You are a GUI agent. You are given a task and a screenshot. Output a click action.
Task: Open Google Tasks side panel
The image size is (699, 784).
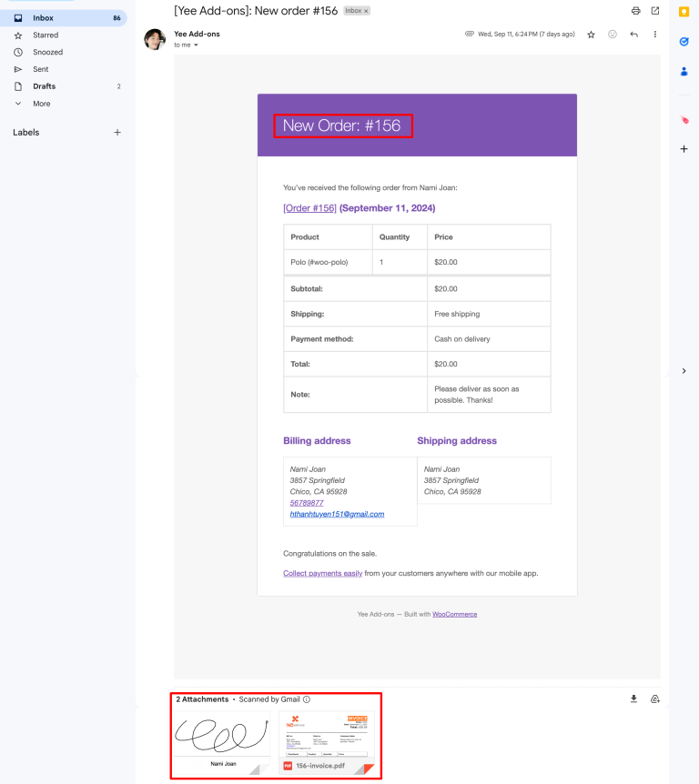(684, 41)
